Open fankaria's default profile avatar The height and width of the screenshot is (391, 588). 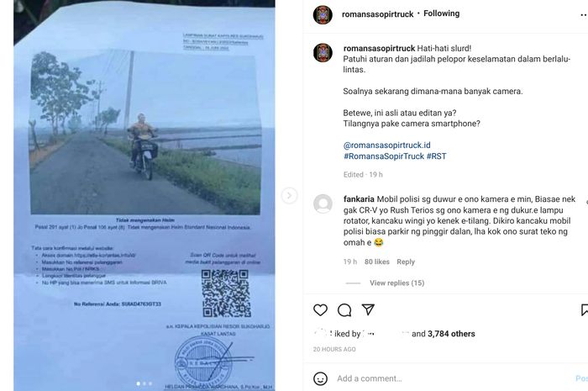click(323, 203)
